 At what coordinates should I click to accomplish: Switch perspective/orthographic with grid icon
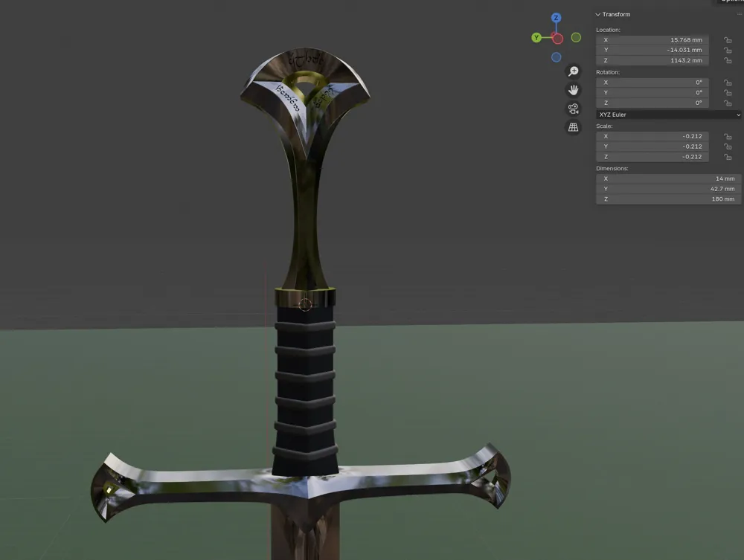coord(573,127)
